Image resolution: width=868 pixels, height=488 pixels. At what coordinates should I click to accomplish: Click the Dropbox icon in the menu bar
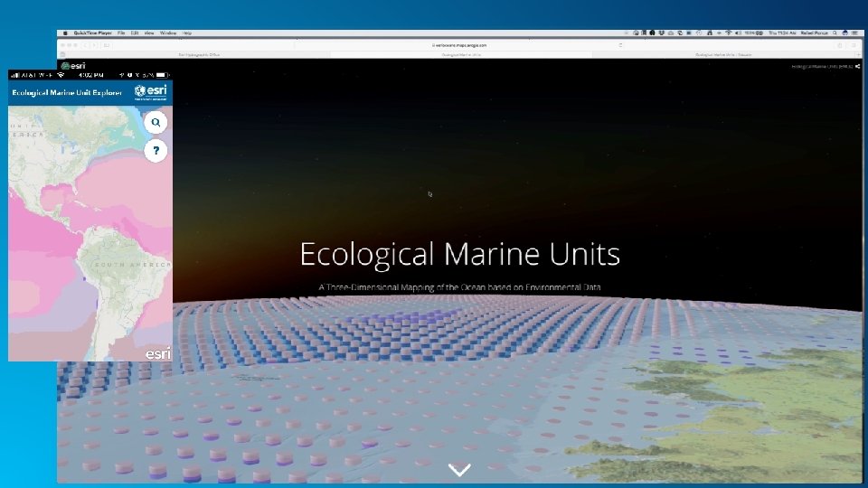tap(662, 33)
